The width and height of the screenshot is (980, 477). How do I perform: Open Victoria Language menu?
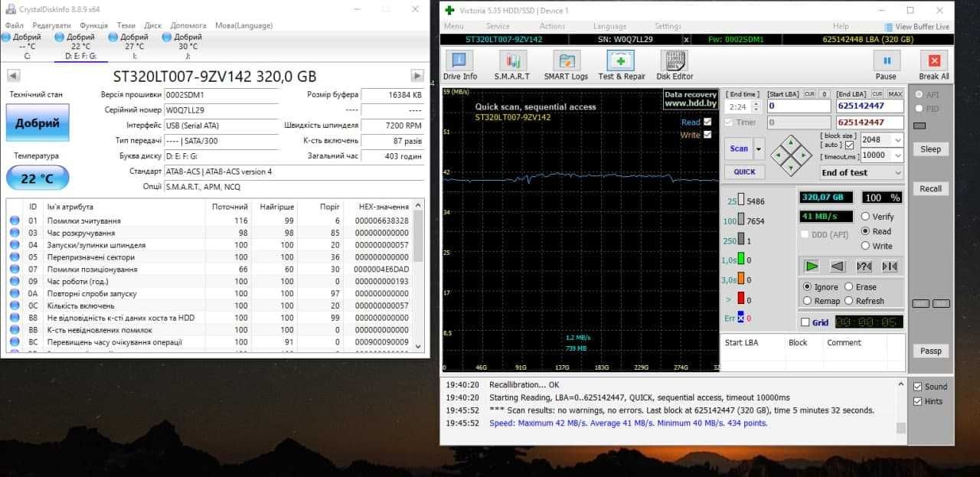609,26
